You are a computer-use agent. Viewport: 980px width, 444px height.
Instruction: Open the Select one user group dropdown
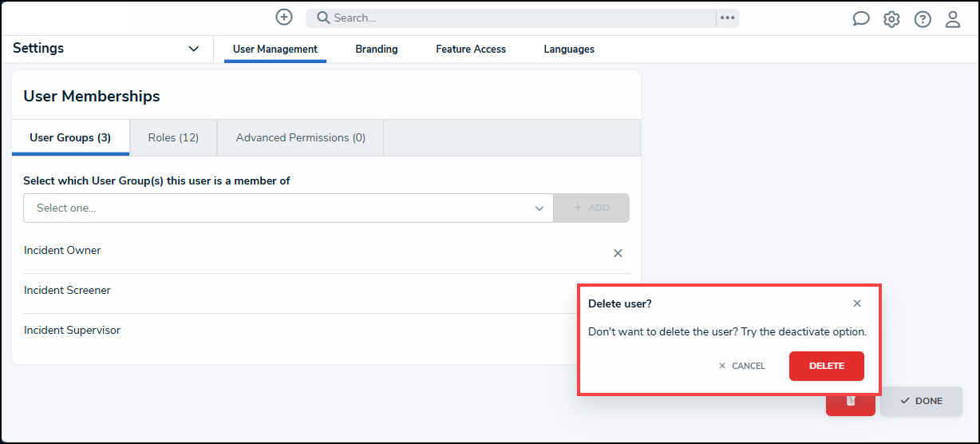288,208
